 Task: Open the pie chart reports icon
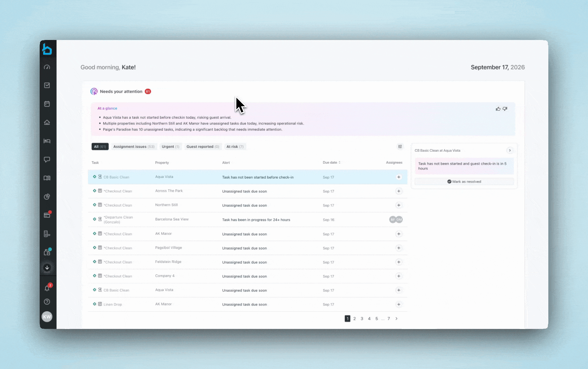click(x=47, y=196)
